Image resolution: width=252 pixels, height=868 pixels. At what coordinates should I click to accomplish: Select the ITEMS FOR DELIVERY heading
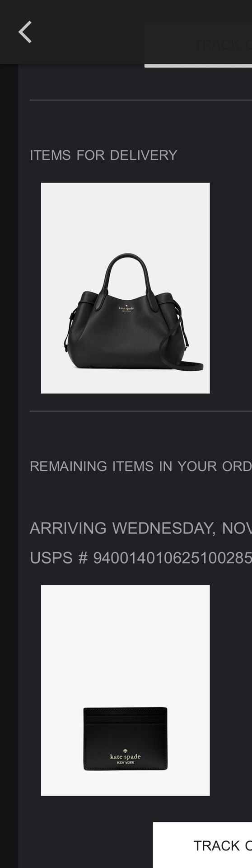click(x=103, y=155)
